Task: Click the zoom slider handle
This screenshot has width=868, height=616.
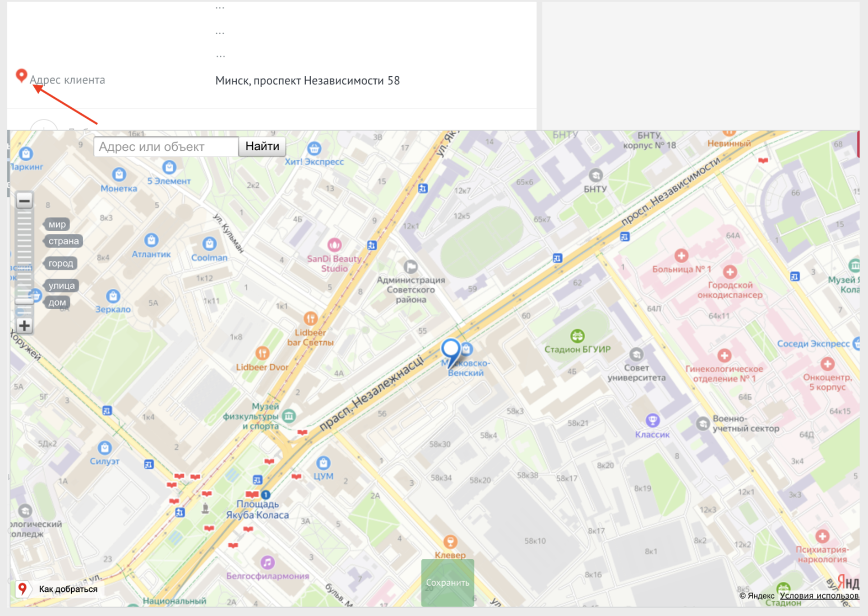Action: click(24, 301)
